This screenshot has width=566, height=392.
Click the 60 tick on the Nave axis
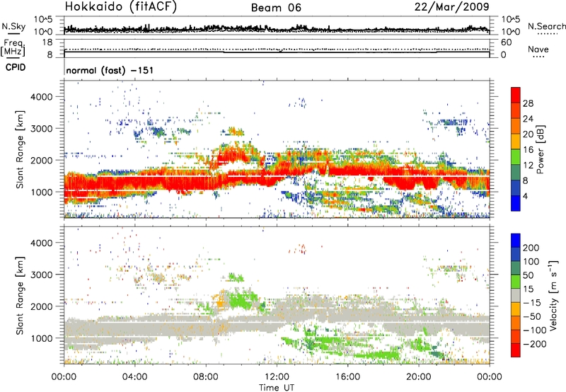(x=506, y=42)
